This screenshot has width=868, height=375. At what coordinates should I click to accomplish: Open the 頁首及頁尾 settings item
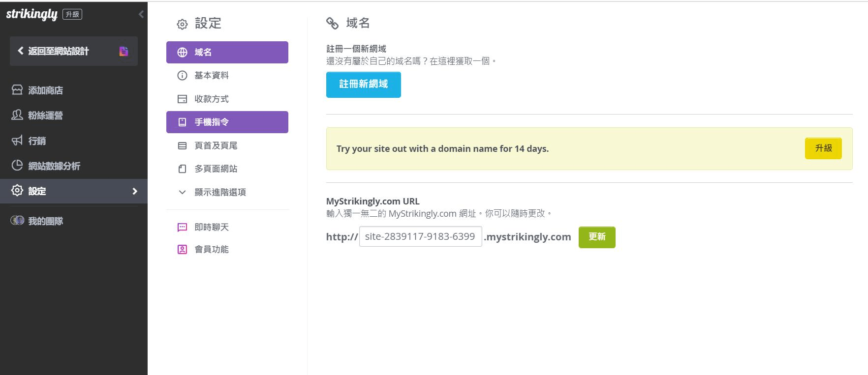click(x=216, y=145)
